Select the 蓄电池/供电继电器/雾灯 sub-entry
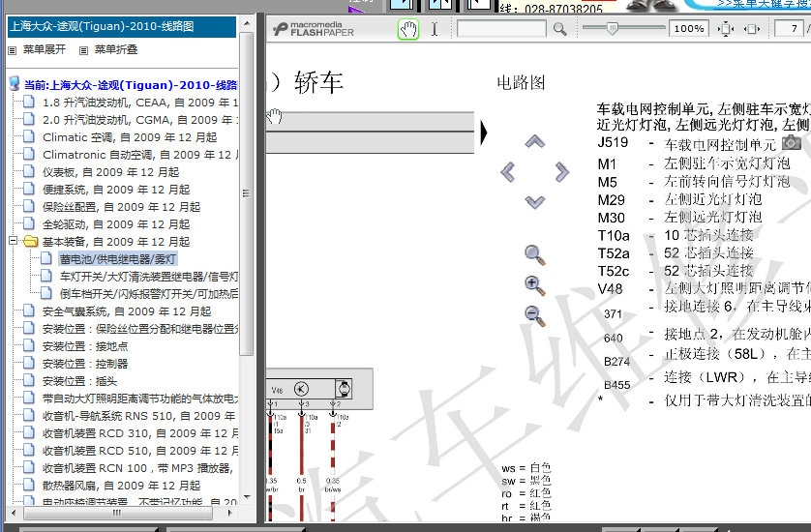 coord(118,259)
